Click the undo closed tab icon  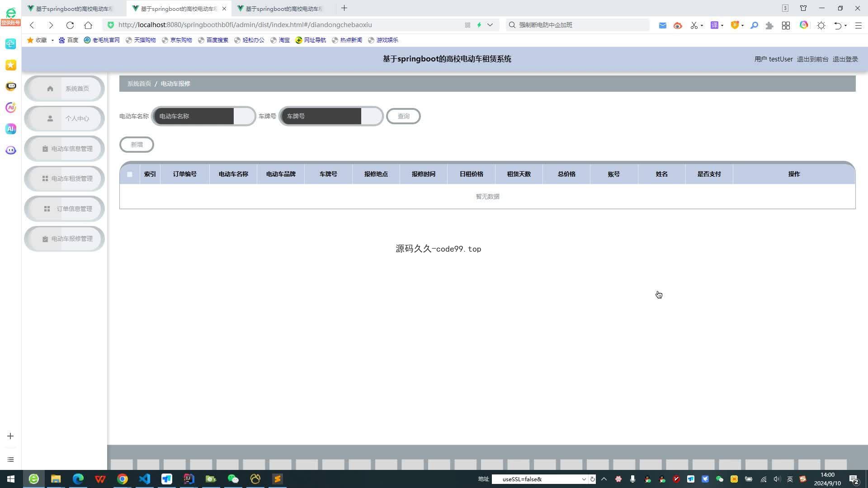coord(838,25)
